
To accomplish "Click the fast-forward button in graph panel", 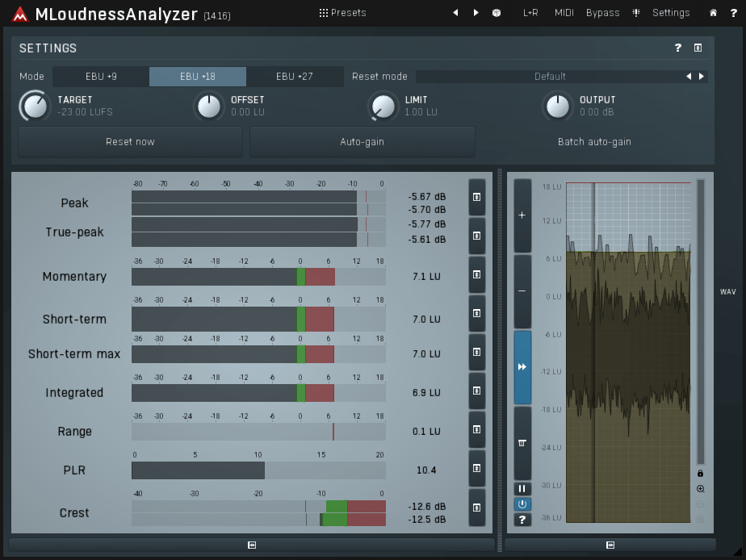I will coord(522,367).
